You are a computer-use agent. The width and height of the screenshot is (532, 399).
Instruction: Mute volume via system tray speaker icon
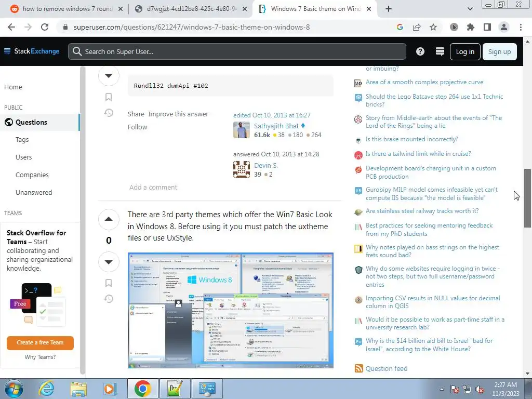480,390
